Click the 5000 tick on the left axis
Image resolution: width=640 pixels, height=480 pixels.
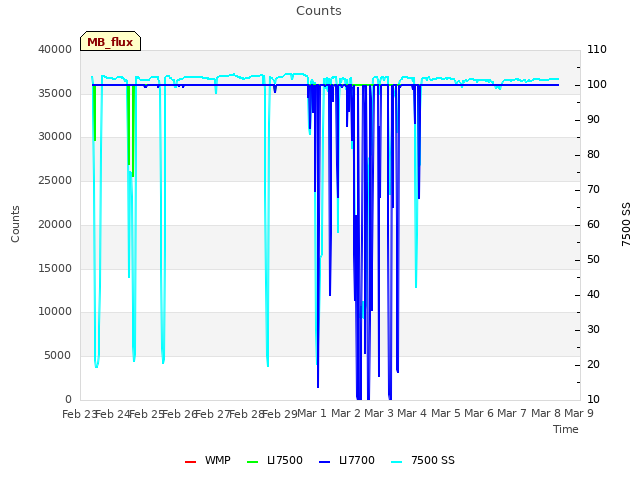58,356
